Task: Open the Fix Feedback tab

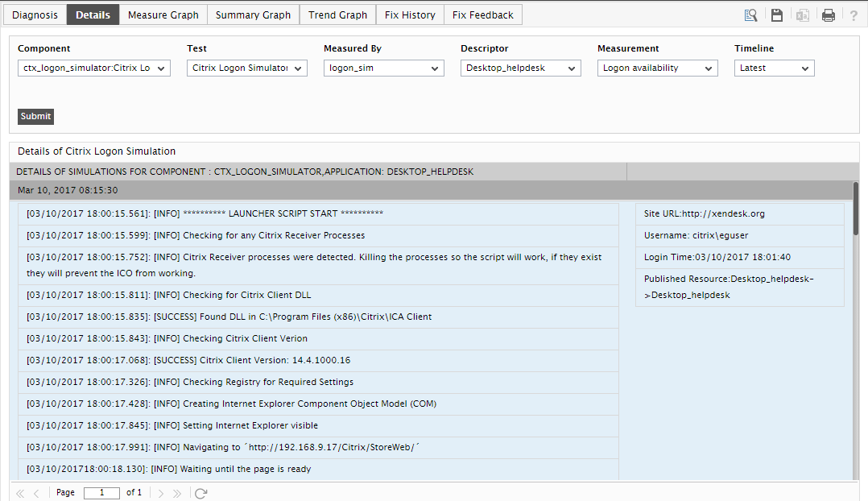Action: (483, 15)
